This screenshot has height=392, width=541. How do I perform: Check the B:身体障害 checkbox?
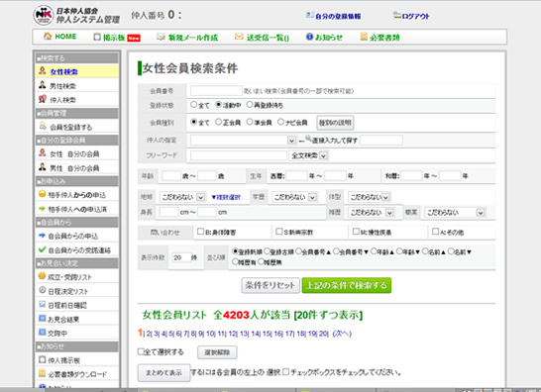200,232
